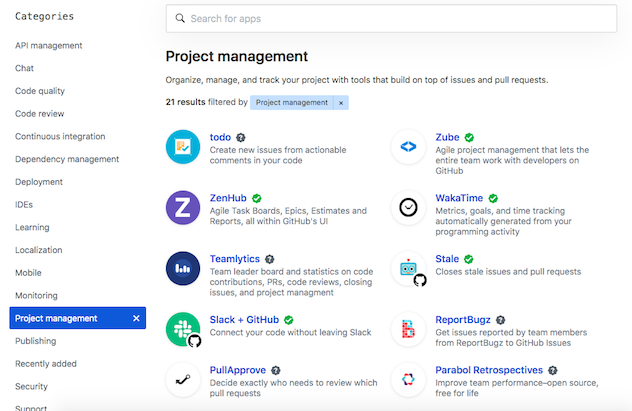632x411 pixels.
Task: Open the Parabol Retrospectives app link
Action: pyautogui.click(x=489, y=370)
